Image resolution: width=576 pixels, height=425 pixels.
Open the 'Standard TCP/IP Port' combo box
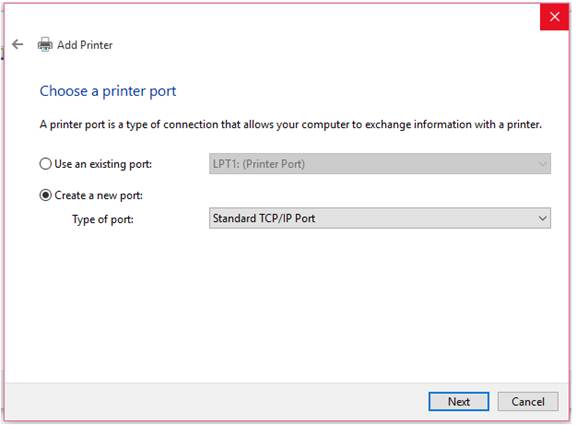(x=380, y=218)
